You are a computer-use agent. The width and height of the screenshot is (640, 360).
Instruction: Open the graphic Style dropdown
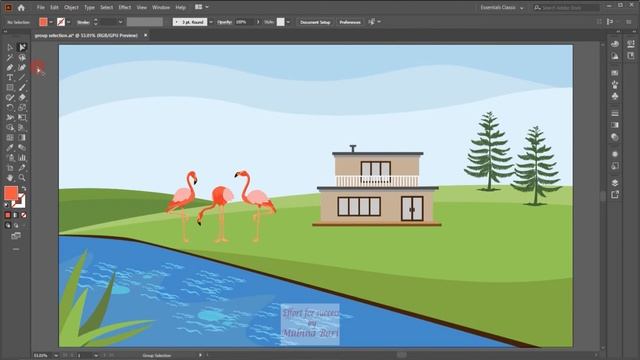(288, 22)
